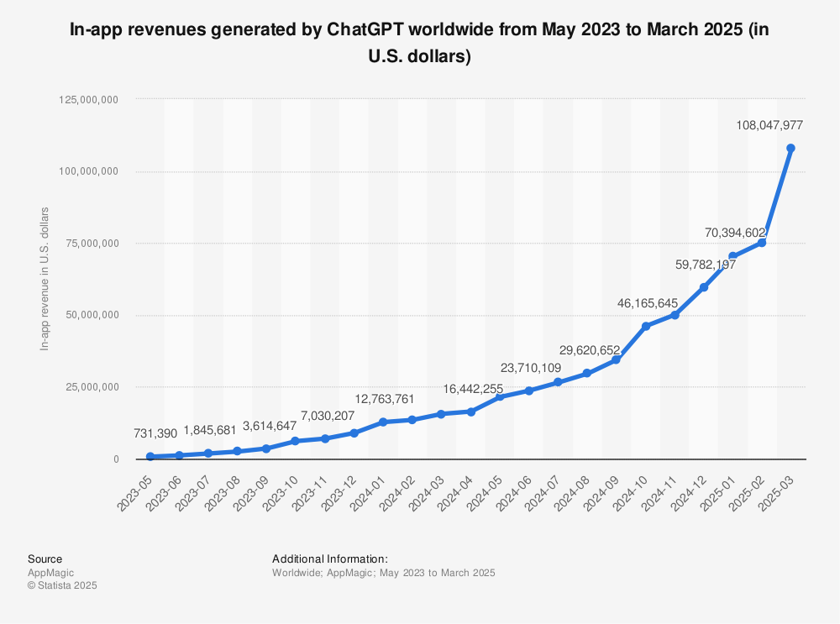Click the 25,000,000 y-axis tick label

point(92,387)
